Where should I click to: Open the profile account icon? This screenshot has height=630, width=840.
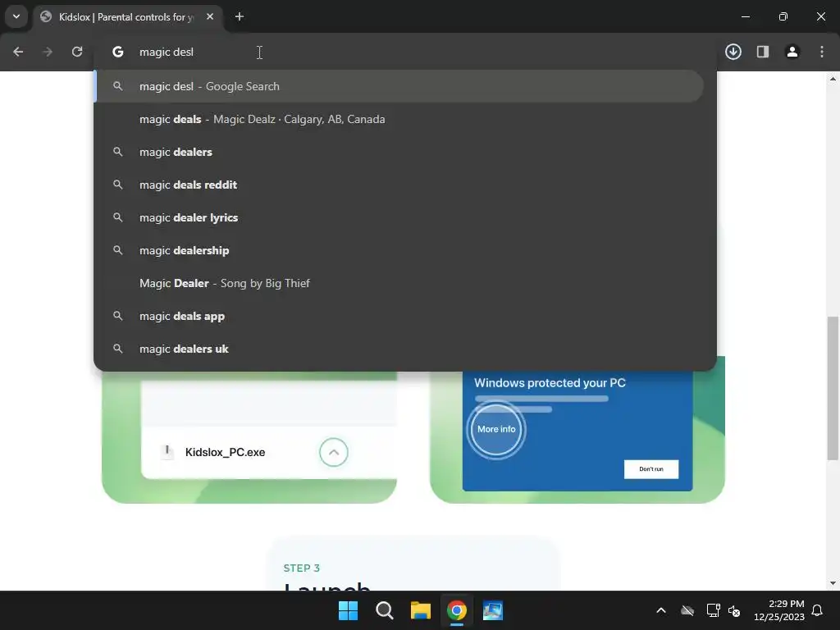[792, 52]
